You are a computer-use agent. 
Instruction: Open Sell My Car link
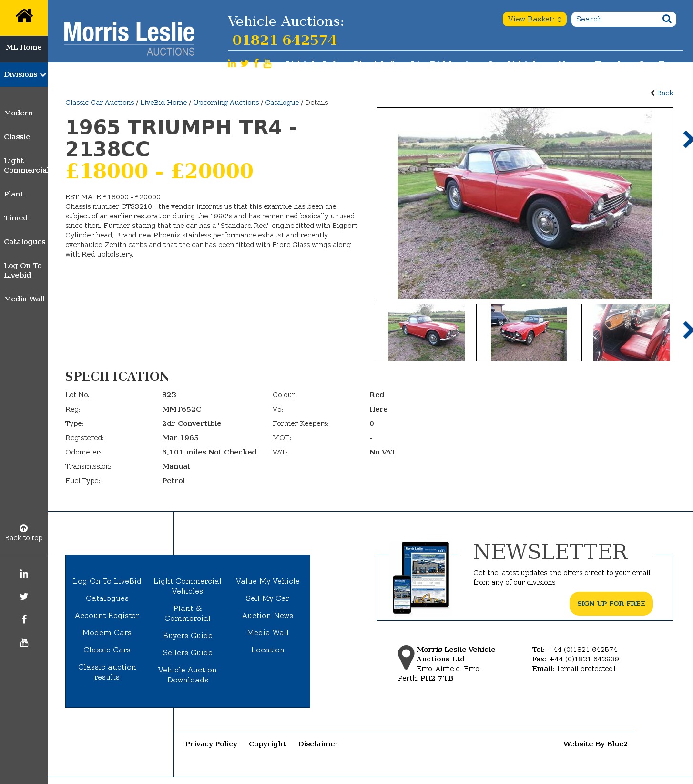coord(268,598)
